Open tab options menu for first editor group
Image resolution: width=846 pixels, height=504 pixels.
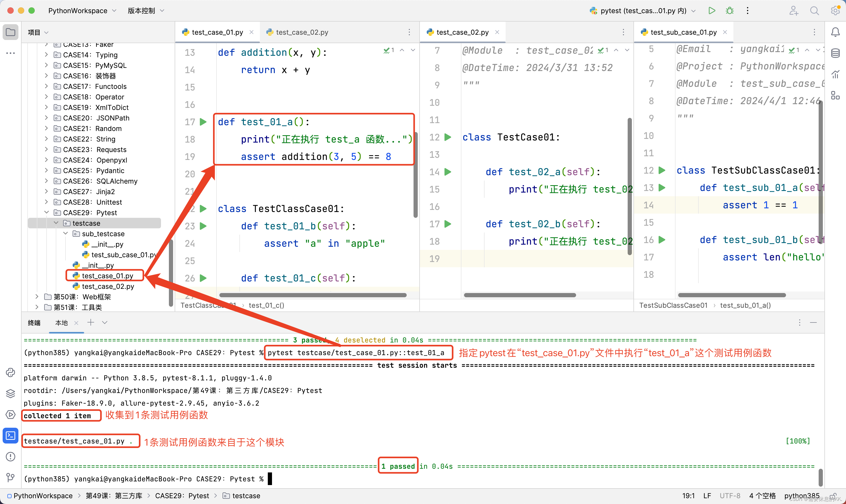409,32
